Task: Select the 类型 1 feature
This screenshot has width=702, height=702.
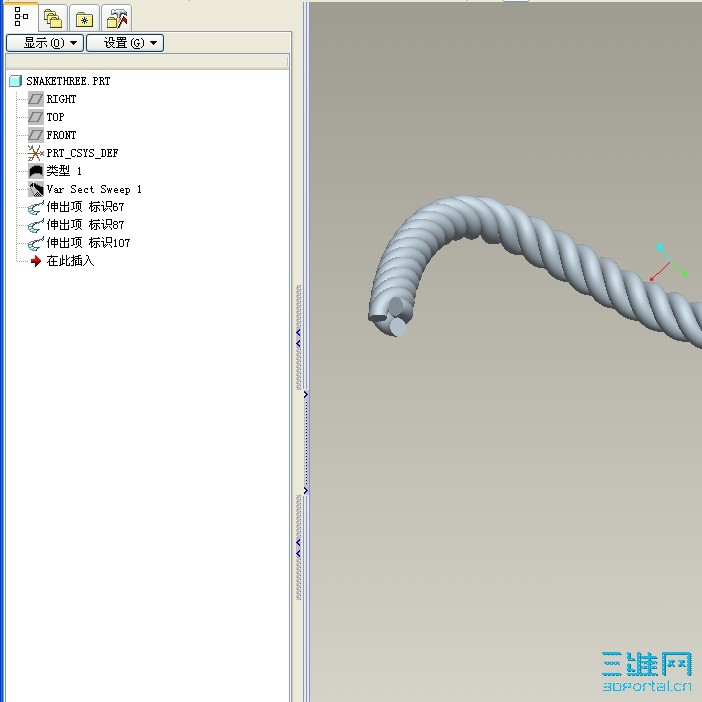Action: pyautogui.click(x=64, y=171)
